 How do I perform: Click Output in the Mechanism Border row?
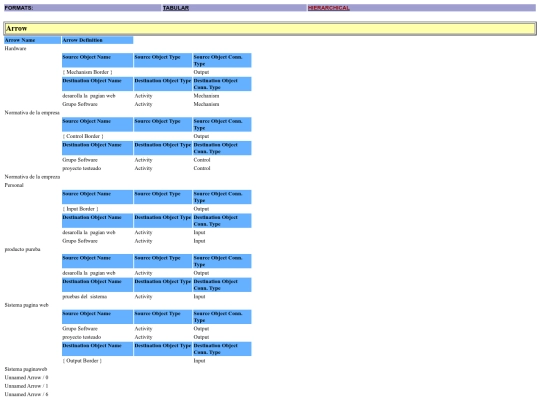coord(201,72)
